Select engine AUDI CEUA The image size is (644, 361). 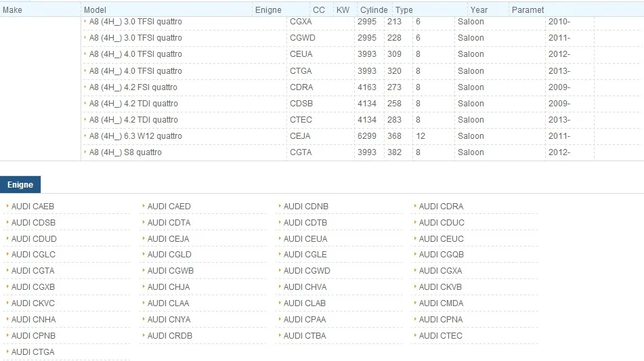point(305,239)
